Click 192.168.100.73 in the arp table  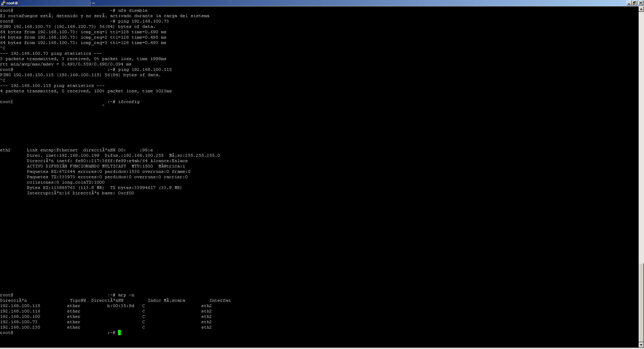(x=19, y=322)
